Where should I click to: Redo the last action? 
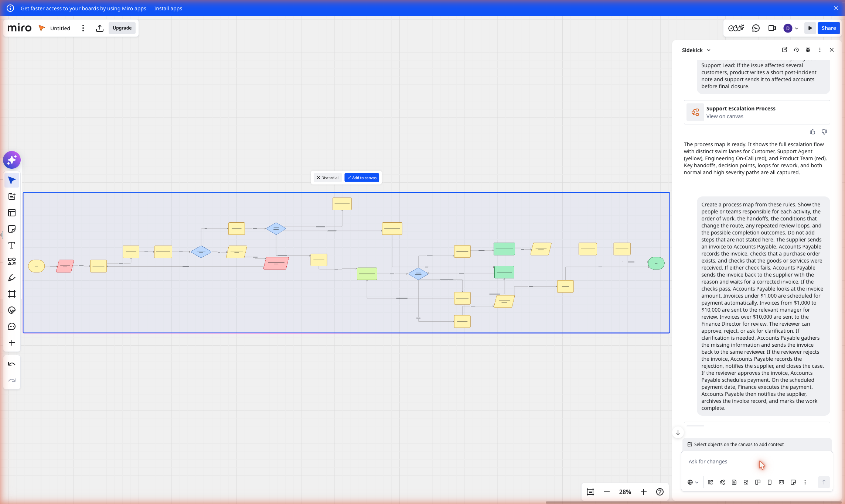pos(12,380)
